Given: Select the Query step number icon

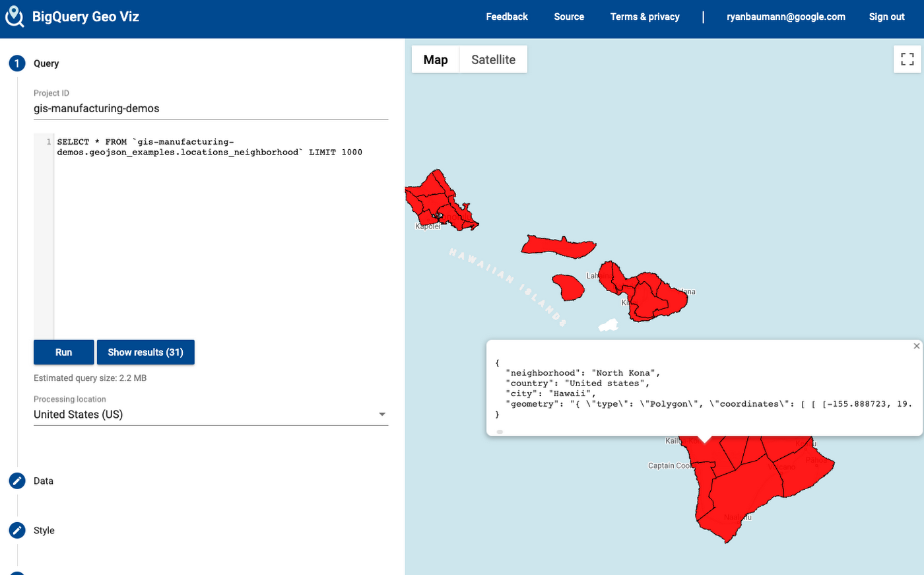Looking at the screenshot, I should coord(17,63).
